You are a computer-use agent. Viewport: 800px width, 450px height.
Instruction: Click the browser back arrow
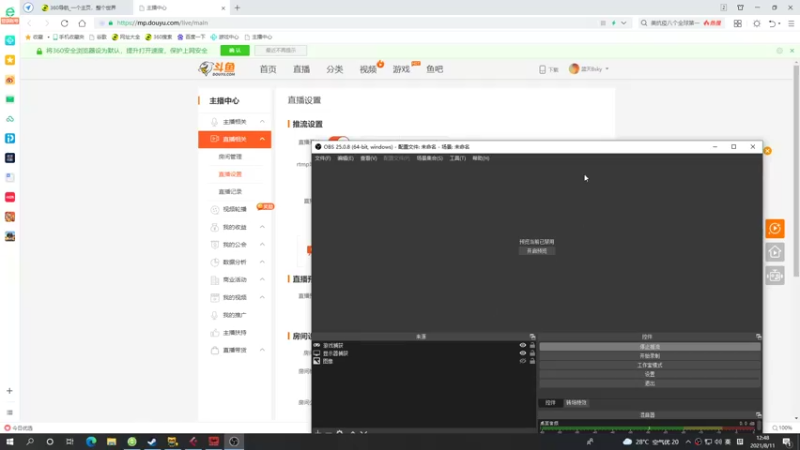(30, 23)
